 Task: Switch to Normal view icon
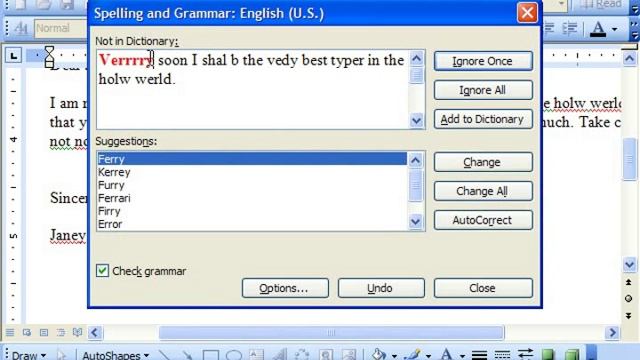click(10, 333)
